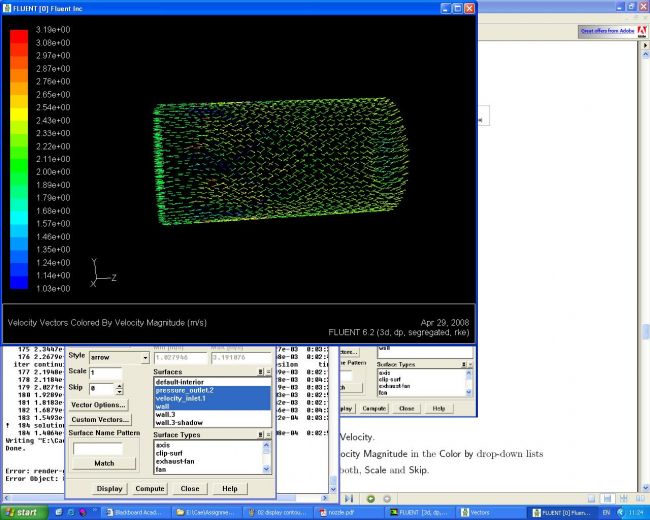Click Compute in the background dialog

(374, 408)
